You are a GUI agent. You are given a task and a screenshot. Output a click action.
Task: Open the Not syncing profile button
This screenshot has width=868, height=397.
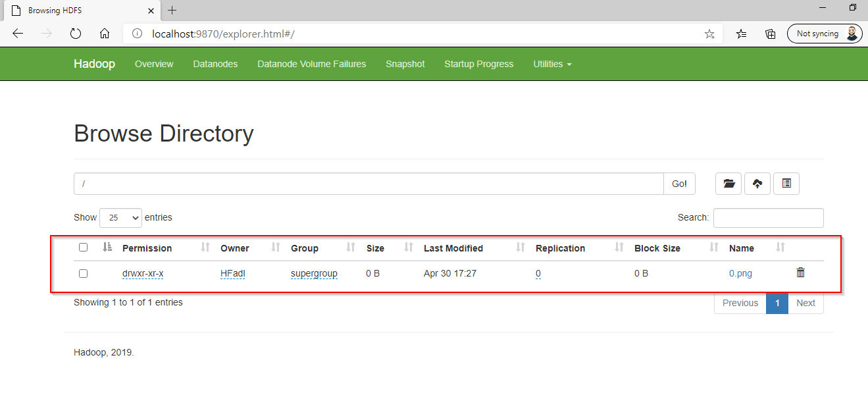pos(825,34)
